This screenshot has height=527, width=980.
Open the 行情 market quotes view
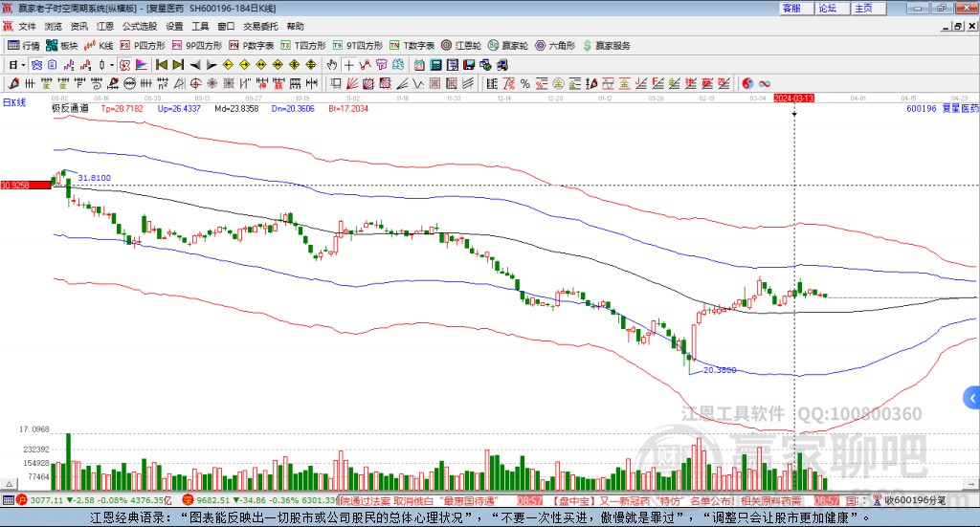(23, 46)
